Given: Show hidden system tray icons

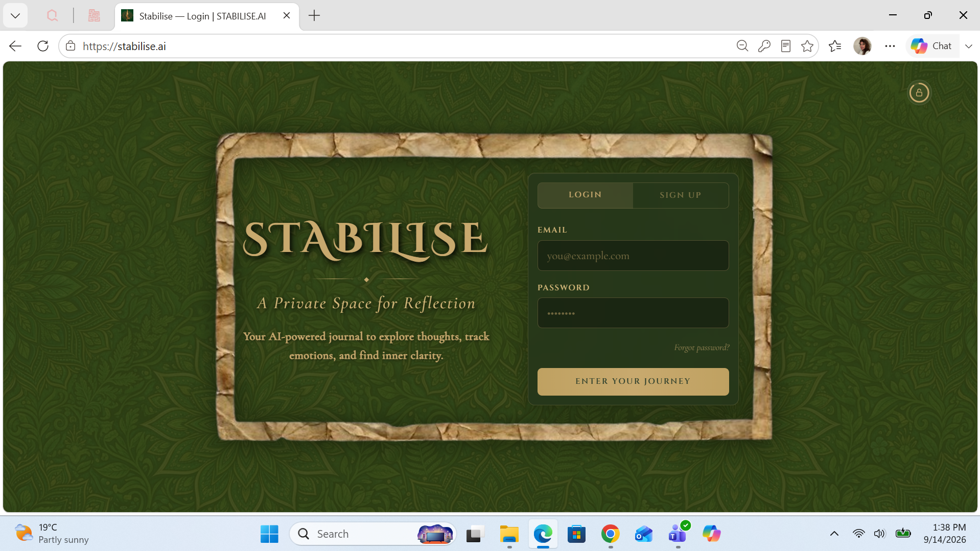Looking at the screenshot, I should (834, 534).
